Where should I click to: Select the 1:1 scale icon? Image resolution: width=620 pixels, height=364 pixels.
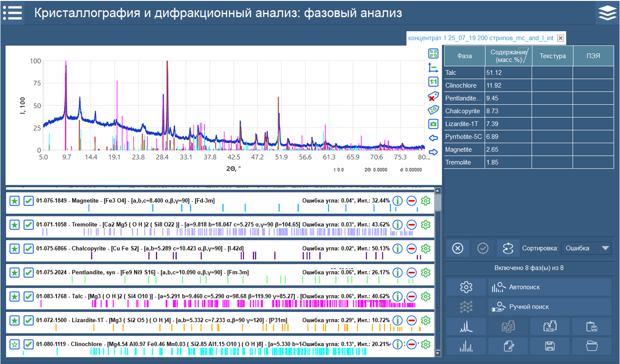click(433, 81)
